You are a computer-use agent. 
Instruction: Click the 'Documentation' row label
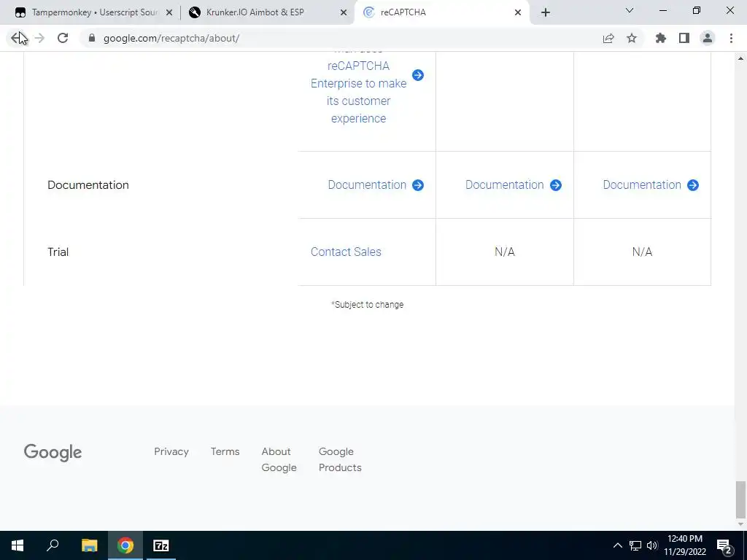pyautogui.click(x=88, y=184)
